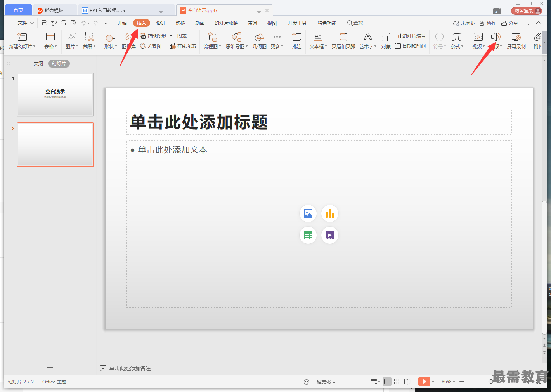Image resolution: width=551 pixels, height=392 pixels.
Task: Click the Flowchart (流程图) icon
Action: [x=212, y=37]
